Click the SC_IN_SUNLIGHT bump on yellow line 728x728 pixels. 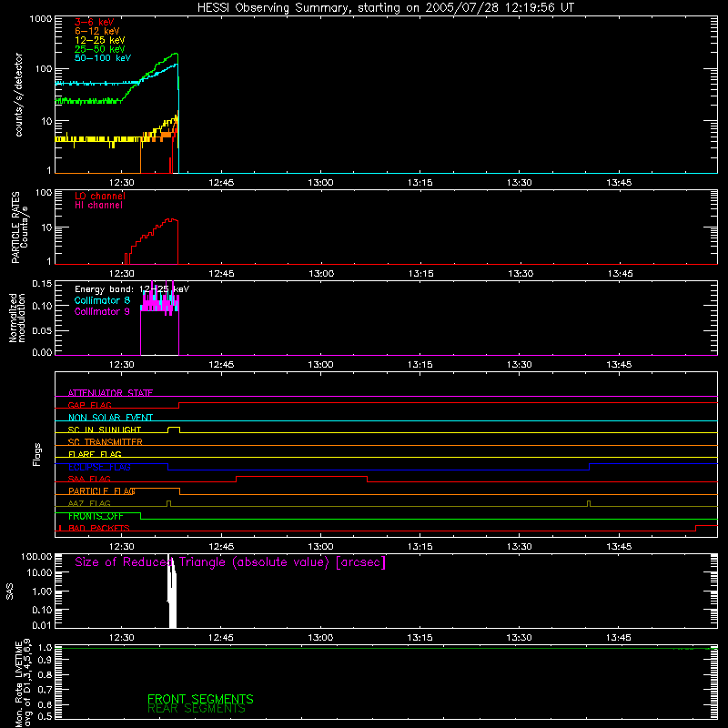(x=174, y=428)
